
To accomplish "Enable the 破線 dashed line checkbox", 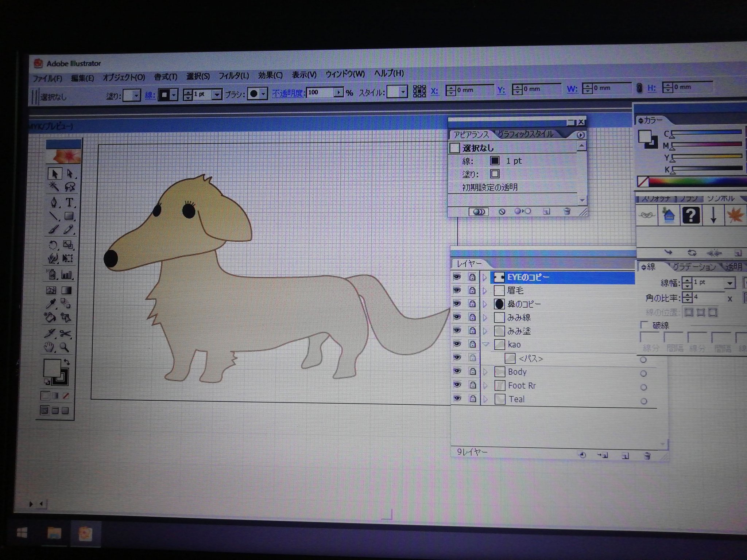I will pyautogui.click(x=644, y=325).
